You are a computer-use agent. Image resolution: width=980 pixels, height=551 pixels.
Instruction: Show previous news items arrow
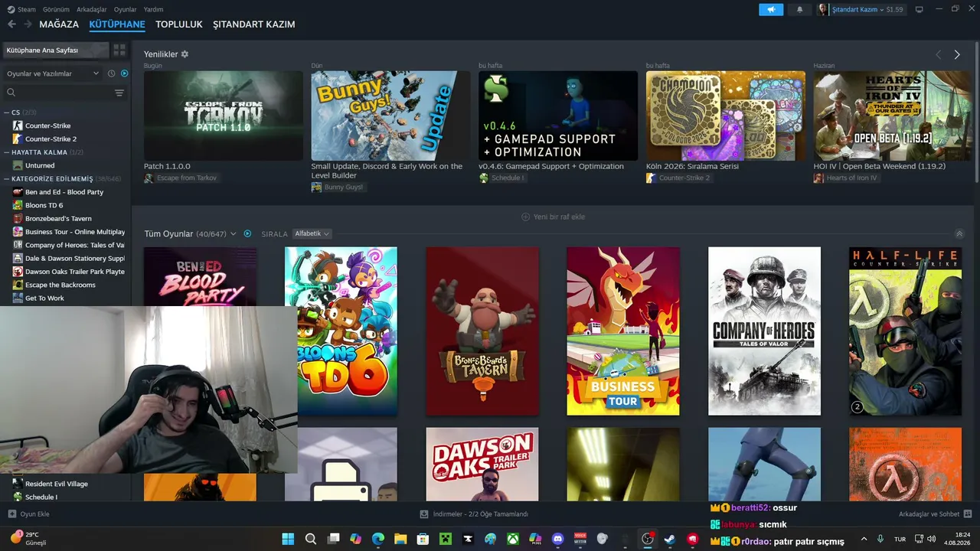click(x=938, y=54)
